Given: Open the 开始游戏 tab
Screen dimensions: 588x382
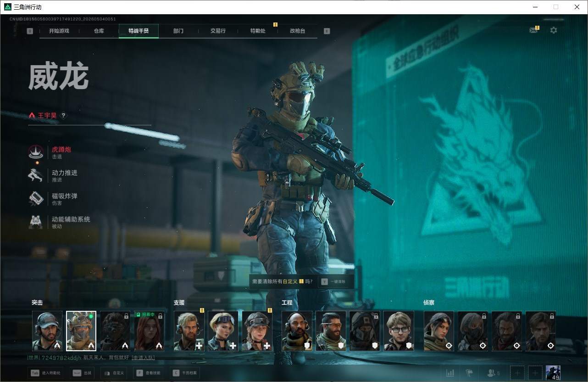Looking at the screenshot, I should point(59,31).
